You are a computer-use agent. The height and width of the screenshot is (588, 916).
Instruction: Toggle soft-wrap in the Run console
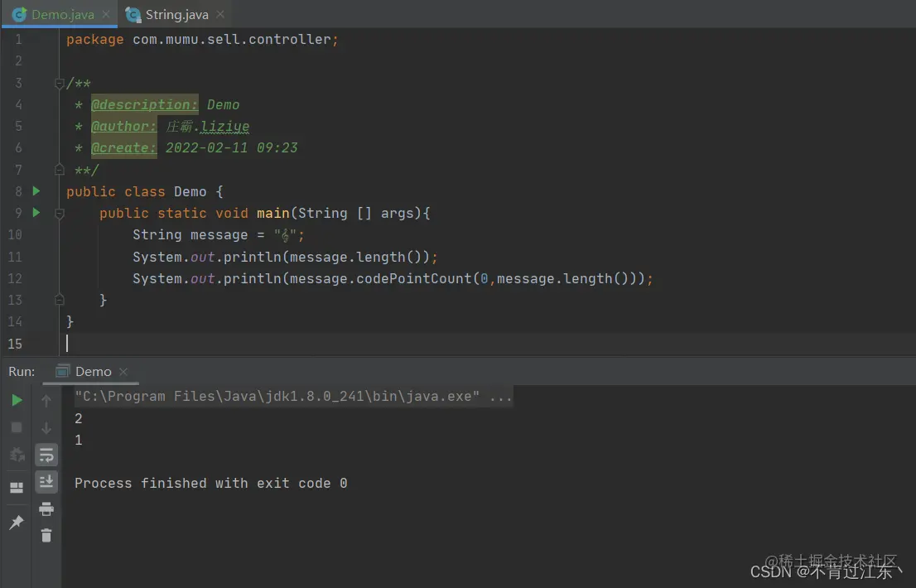[46, 455]
